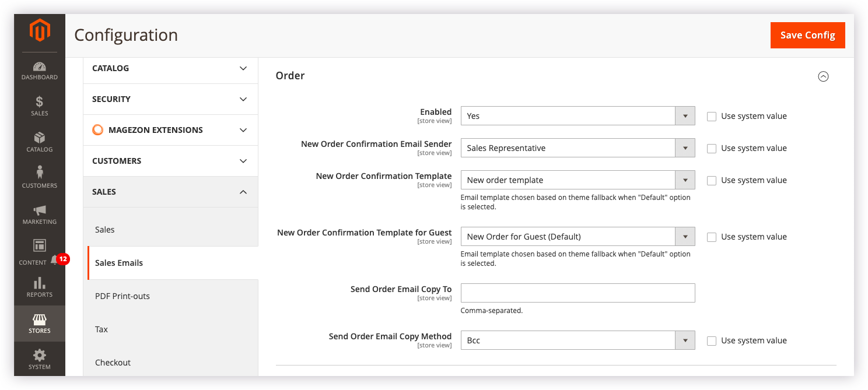Viewport: 868px width, 390px height.
Task: Select the Content icon in the sidebar
Action: pos(39,248)
